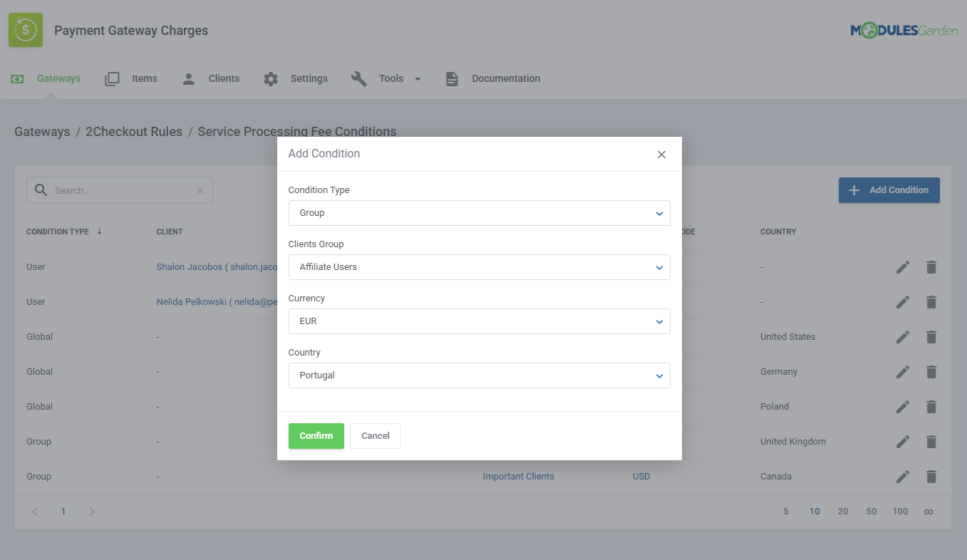The height and width of the screenshot is (560, 967).
Task: Select the Clients person icon
Action: pyautogui.click(x=188, y=78)
